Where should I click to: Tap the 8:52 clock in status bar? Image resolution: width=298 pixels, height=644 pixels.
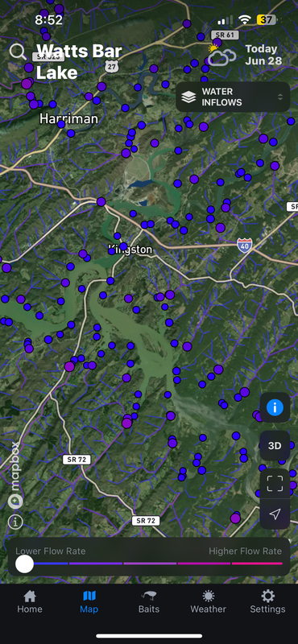(x=48, y=19)
